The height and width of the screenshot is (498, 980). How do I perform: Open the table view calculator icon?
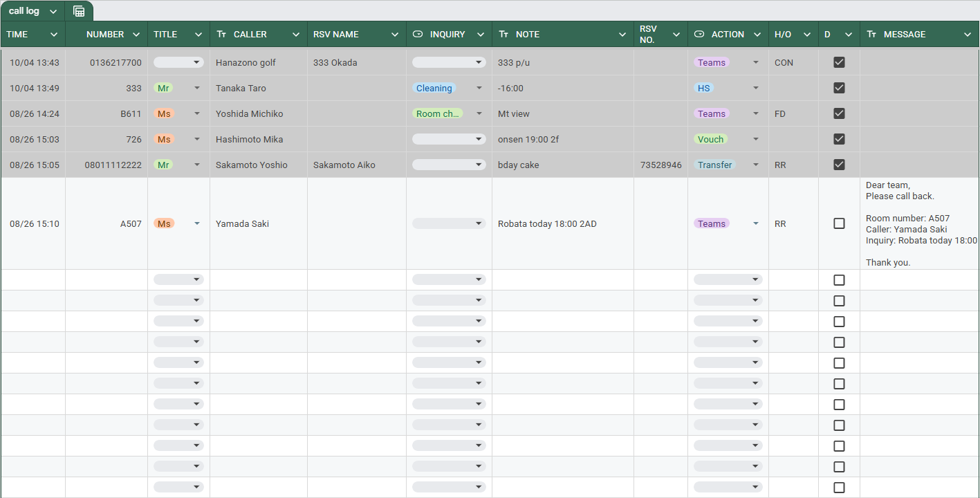(79, 11)
